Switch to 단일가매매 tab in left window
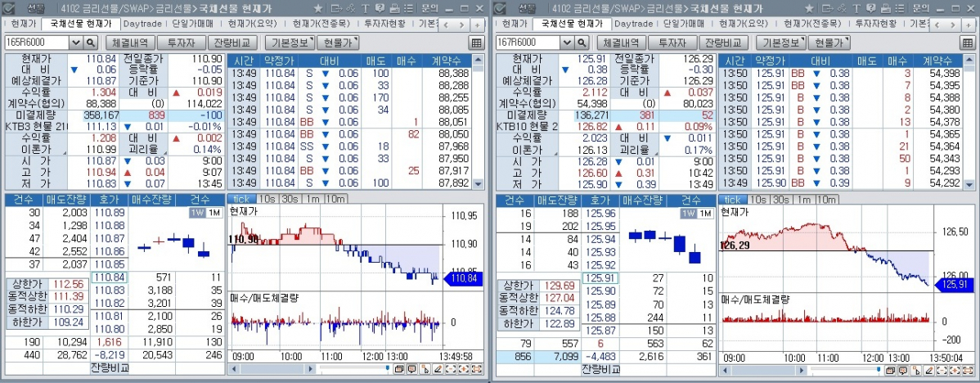This screenshot has height=383, width=980. pos(193,24)
